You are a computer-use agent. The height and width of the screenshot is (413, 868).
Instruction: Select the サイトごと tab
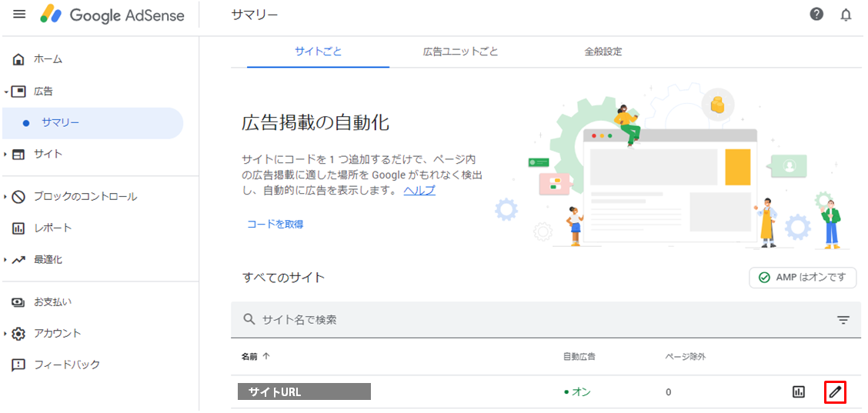click(319, 52)
